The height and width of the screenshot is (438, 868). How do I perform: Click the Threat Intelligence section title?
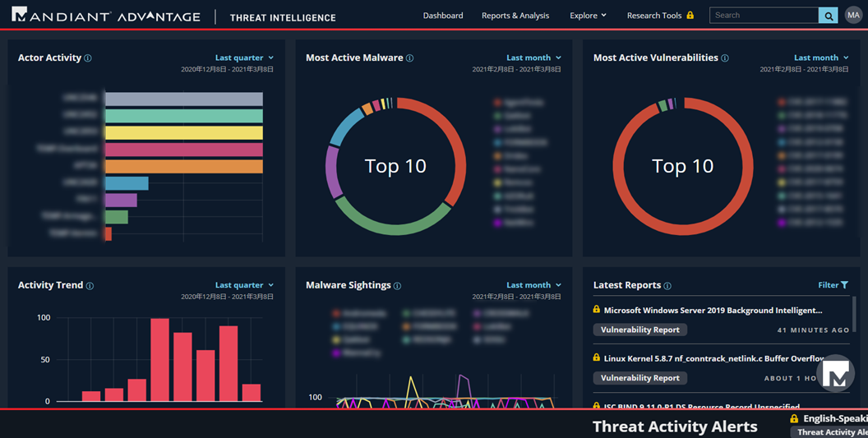tap(283, 18)
